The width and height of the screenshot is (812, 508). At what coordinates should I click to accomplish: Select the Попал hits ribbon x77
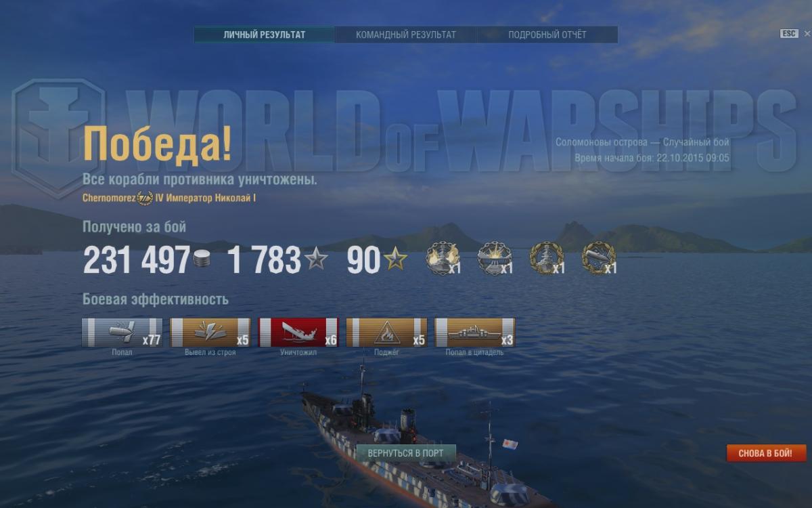[x=122, y=333]
